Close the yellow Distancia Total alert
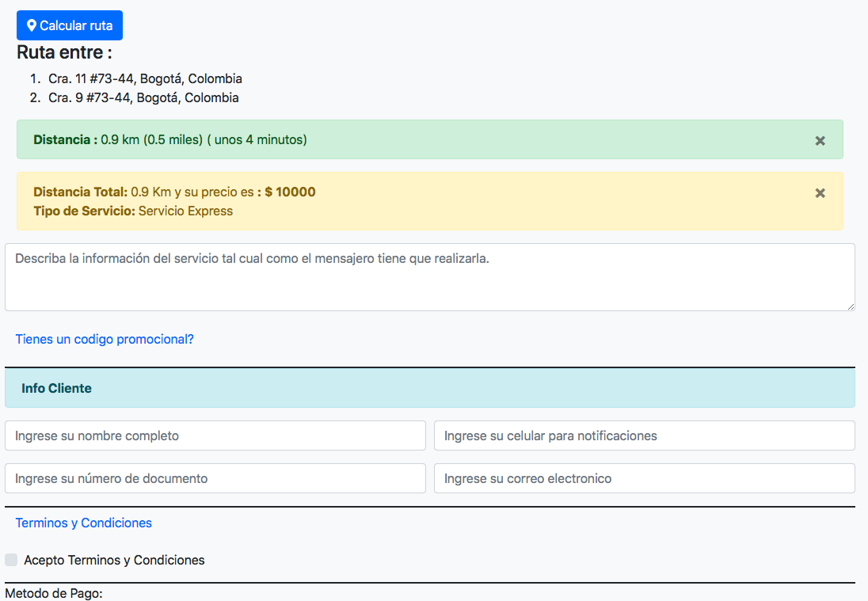The width and height of the screenshot is (868, 601). coord(820,192)
